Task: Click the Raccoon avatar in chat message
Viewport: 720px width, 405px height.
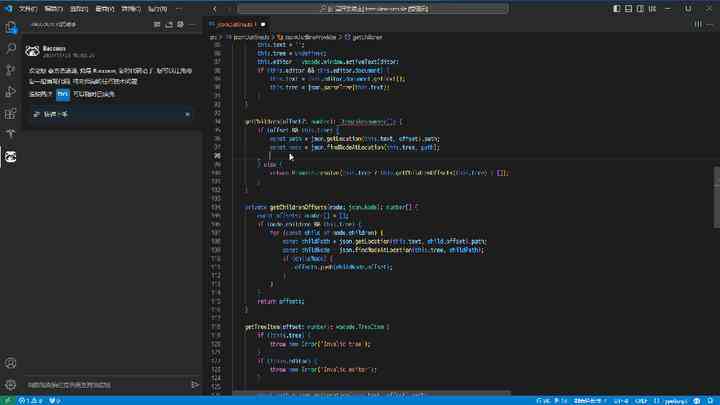Action: tap(32, 51)
